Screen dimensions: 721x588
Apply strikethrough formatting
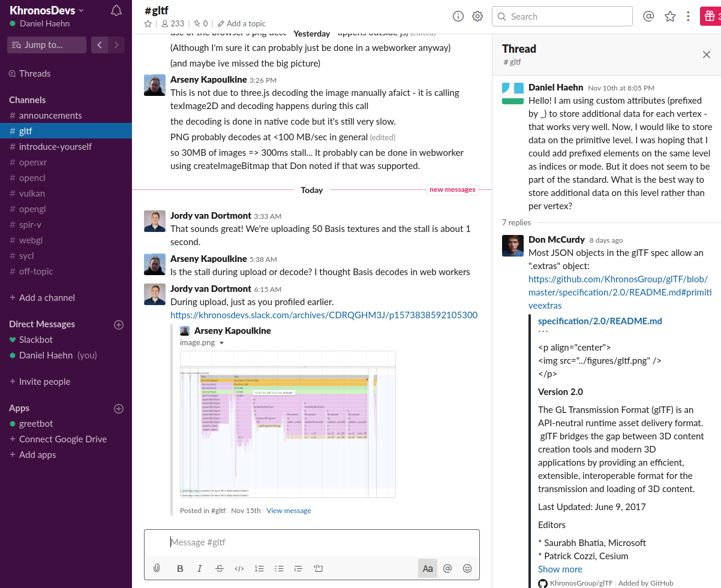(x=220, y=568)
